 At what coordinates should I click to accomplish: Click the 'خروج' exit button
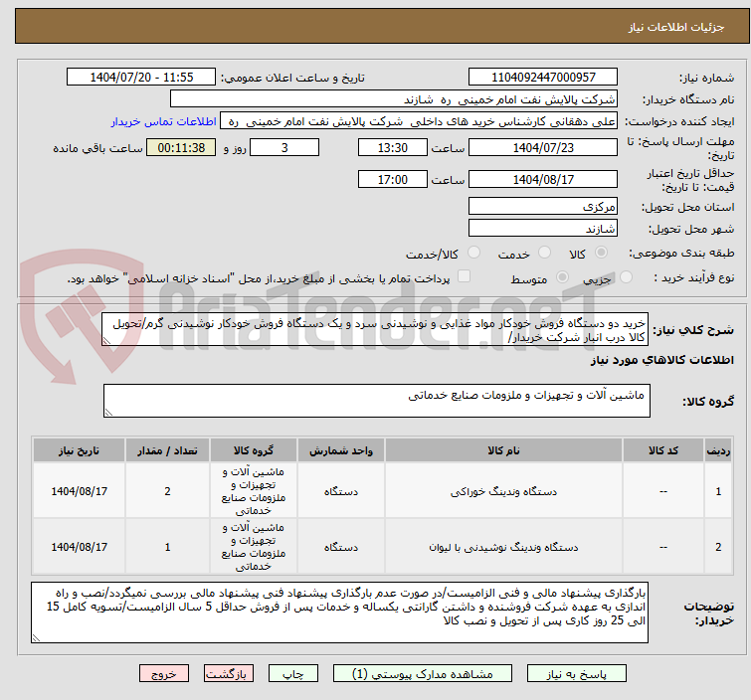[164, 673]
